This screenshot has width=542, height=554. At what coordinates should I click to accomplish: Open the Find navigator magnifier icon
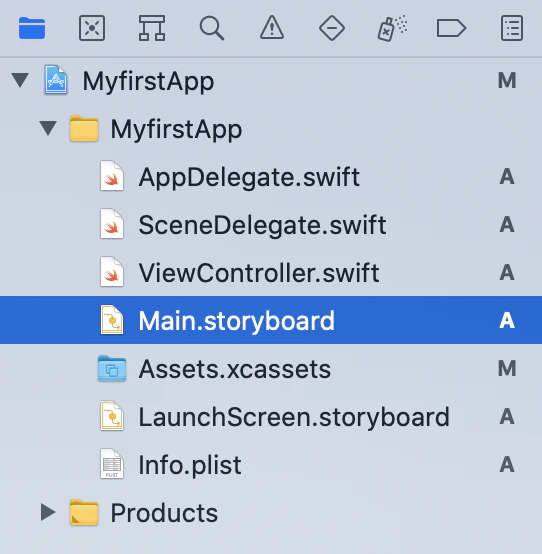[212, 29]
